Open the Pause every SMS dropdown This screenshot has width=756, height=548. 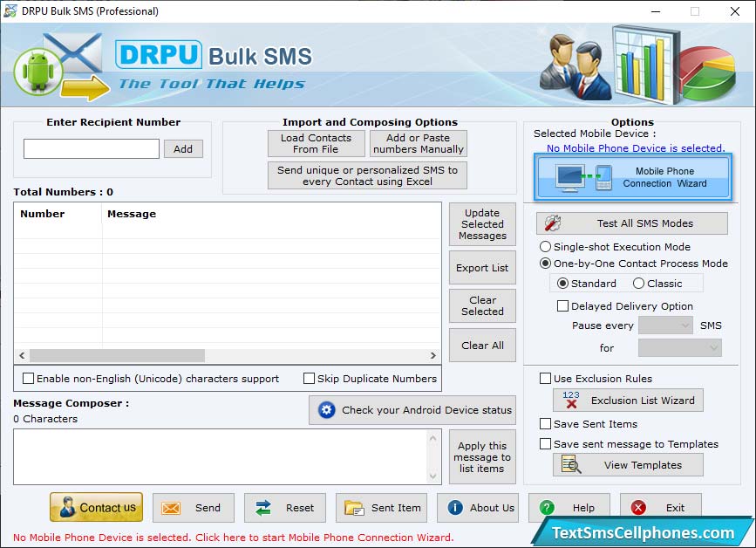tap(665, 325)
